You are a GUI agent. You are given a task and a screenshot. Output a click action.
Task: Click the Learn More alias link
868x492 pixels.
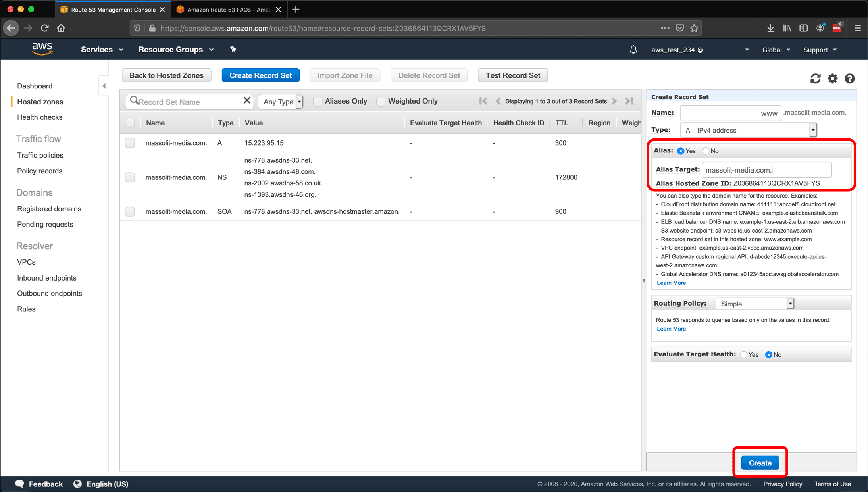(671, 283)
